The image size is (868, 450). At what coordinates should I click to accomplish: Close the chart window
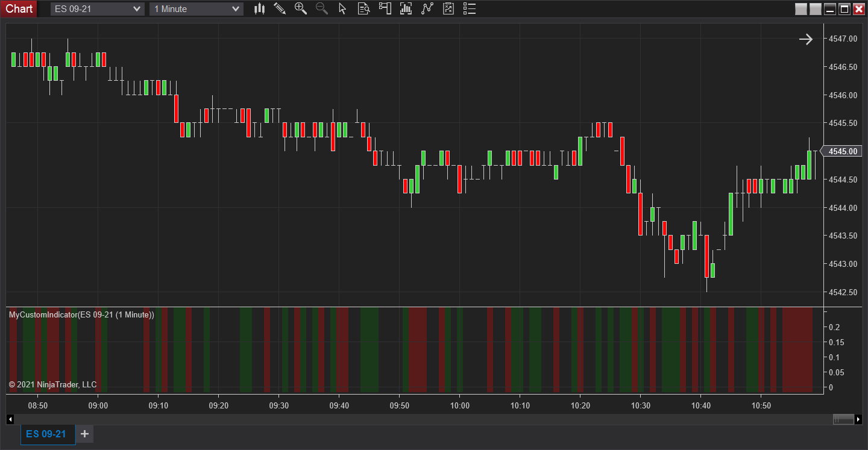tap(859, 9)
